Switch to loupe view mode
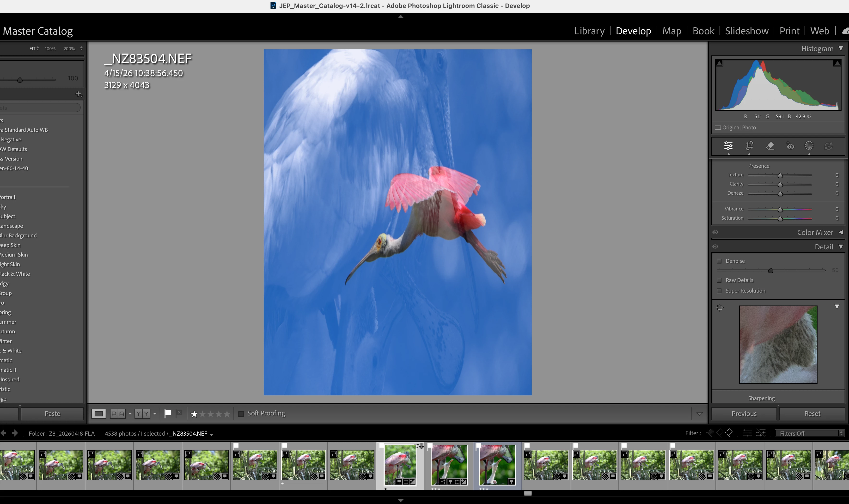Viewport: 849px width, 504px height. click(98, 413)
